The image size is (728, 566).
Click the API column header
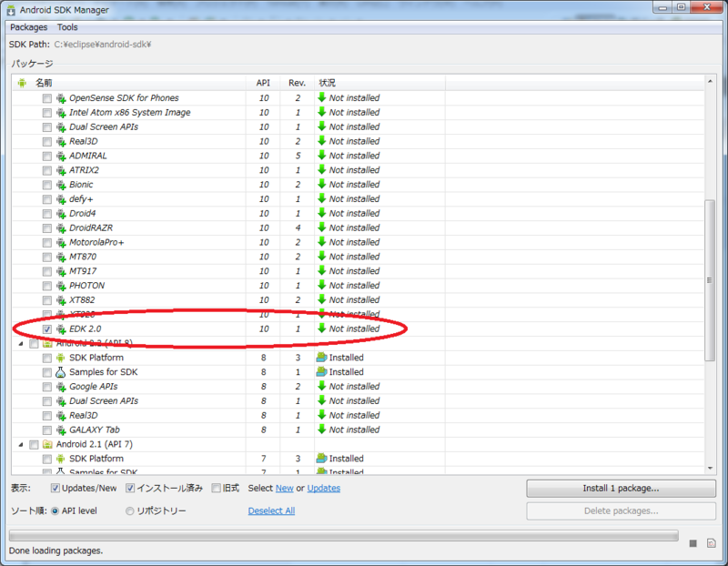(x=263, y=83)
